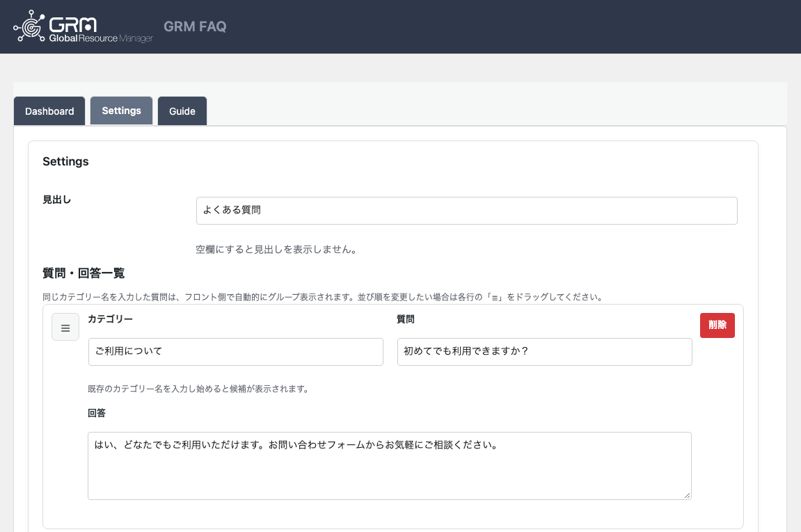Switch to the Settings tab
The image size is (801, 532).
[x=122, y=111]
